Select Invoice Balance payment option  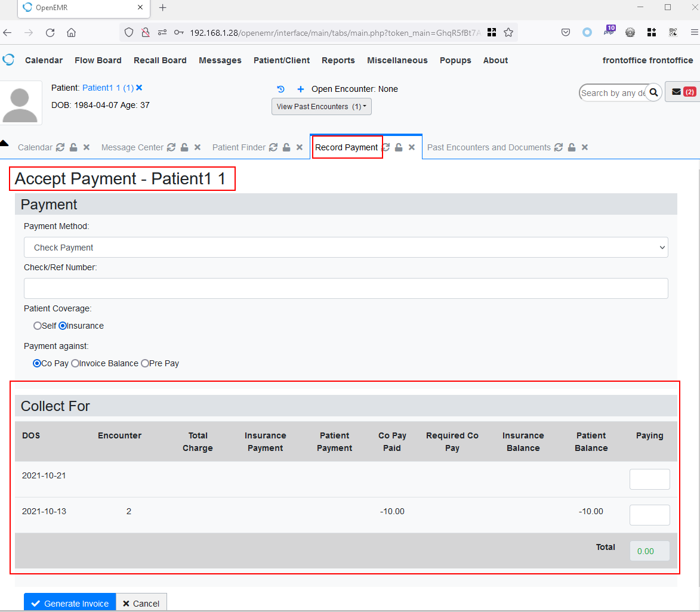pos(75,363)
